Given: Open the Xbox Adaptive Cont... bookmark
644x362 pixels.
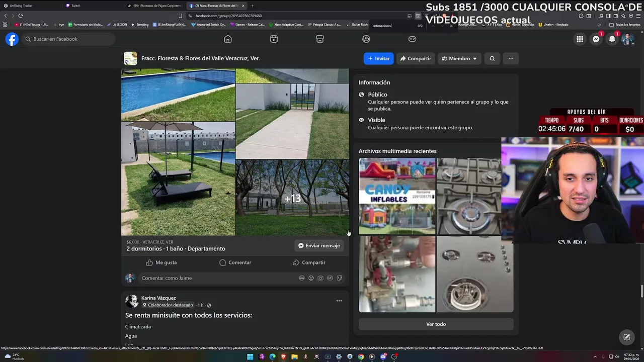Looking at the screenshot, I should [286, 25].
